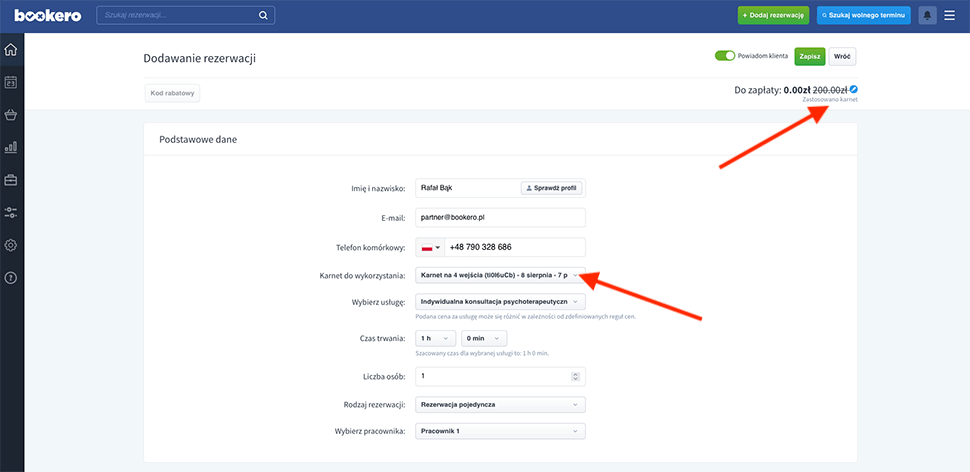
Task: Click the Sprawdź profil button
Action: 552,188
